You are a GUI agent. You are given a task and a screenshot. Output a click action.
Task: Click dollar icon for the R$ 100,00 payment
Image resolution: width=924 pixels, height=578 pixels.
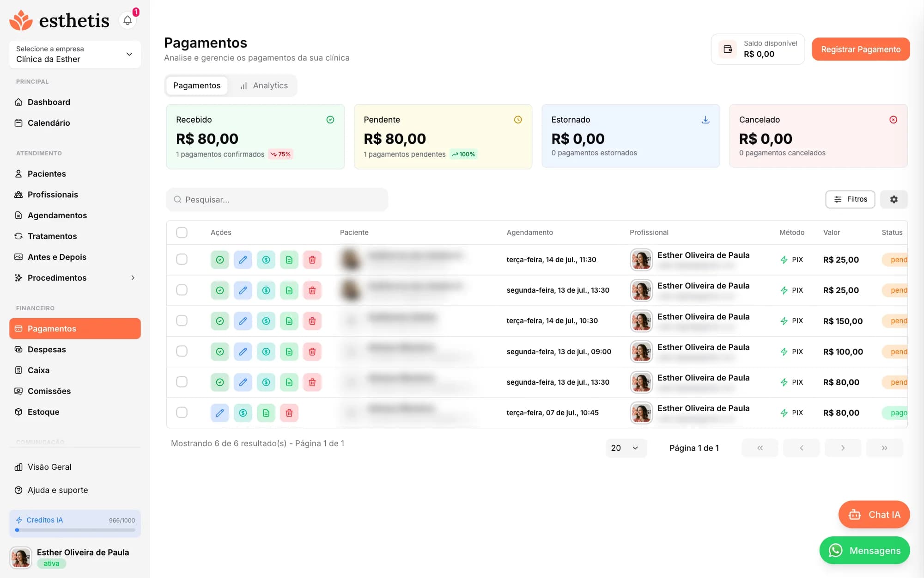pyautogui.click(x=266, y=351)
